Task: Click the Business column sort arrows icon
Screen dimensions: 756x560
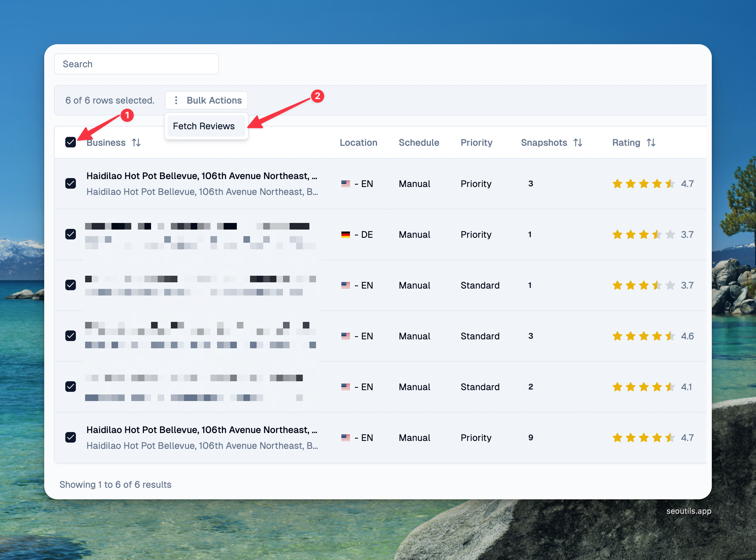Action: (x=136, y=143)
